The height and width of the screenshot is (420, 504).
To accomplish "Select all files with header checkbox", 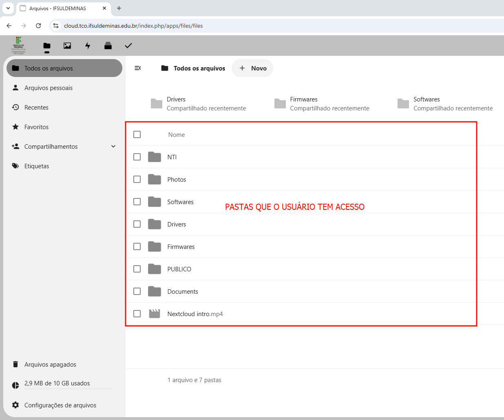I will tap(137, 134).
